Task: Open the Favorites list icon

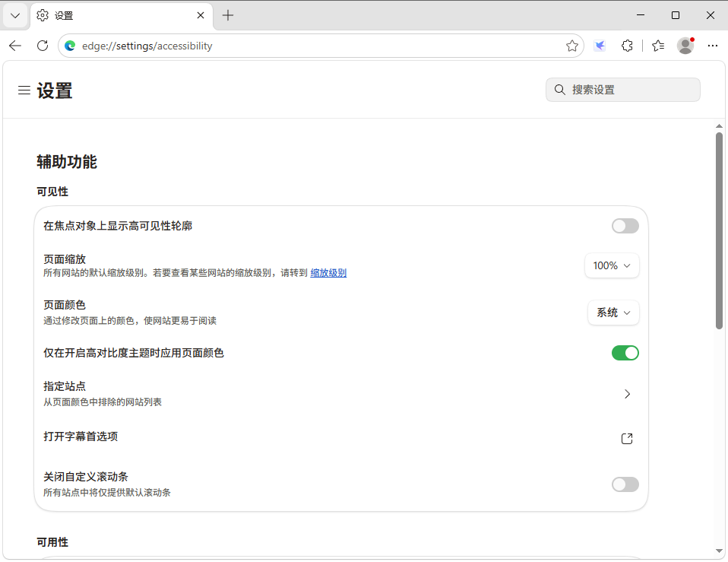Action: coord(658,46)
